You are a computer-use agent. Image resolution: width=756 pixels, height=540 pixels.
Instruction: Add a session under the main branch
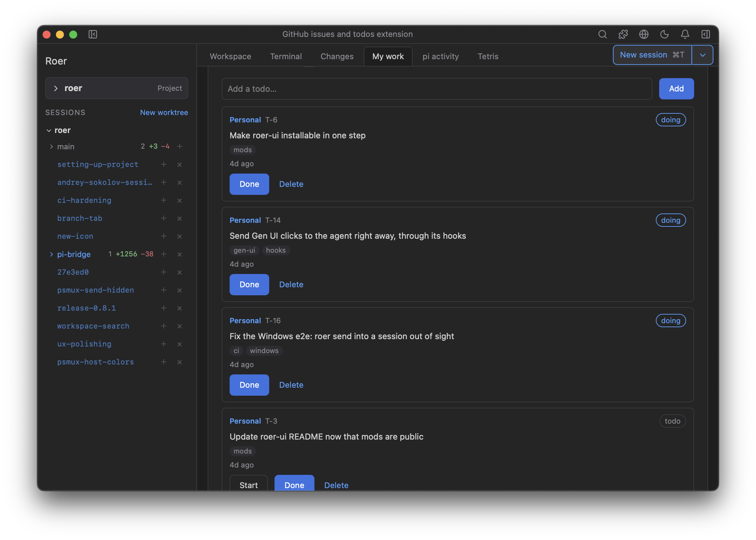pos(180,146)
